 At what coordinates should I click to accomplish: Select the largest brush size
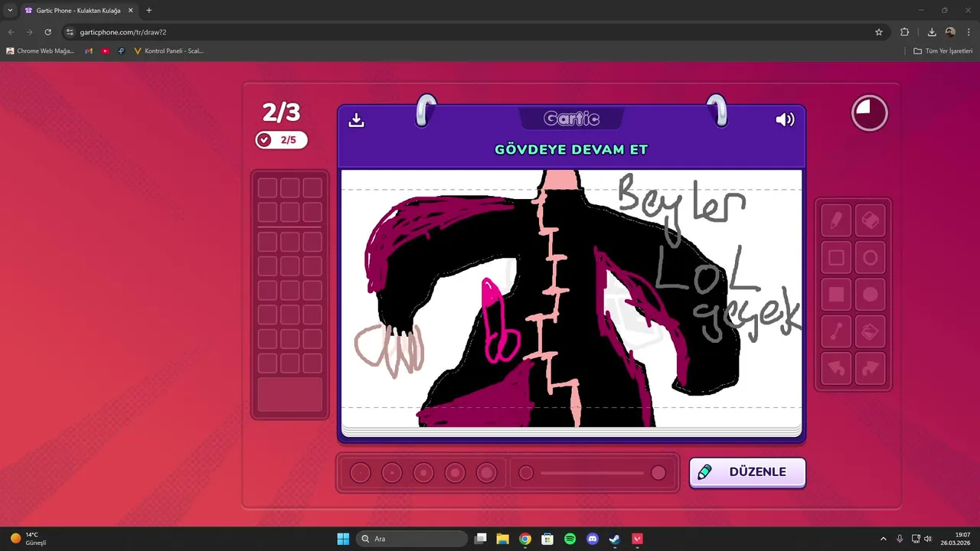click(486, 473)
